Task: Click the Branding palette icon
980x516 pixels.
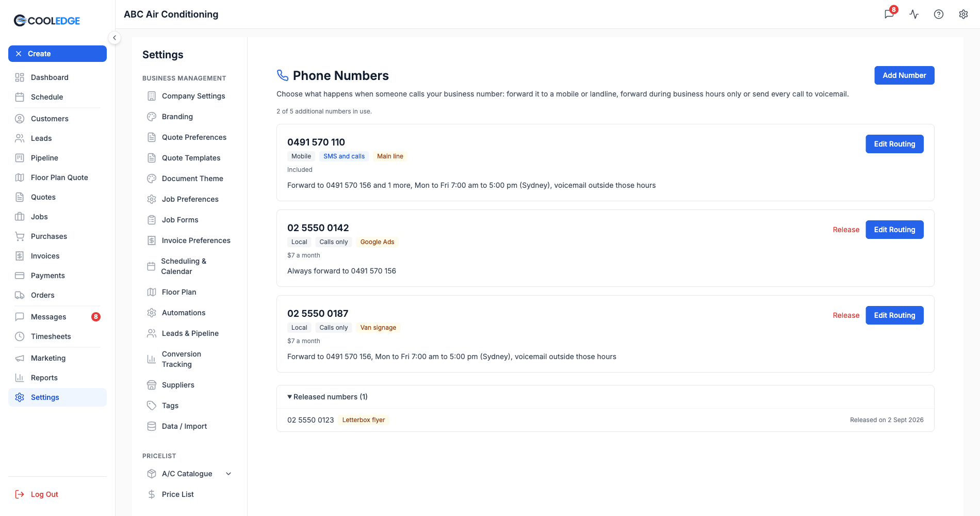Action: pos(152,117)
